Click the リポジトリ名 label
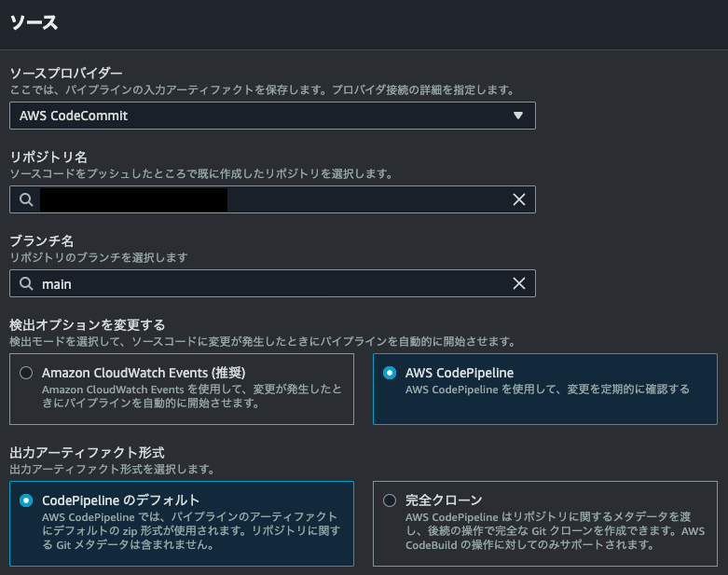The width and height of the screenshot is (728, 575). 48,157
